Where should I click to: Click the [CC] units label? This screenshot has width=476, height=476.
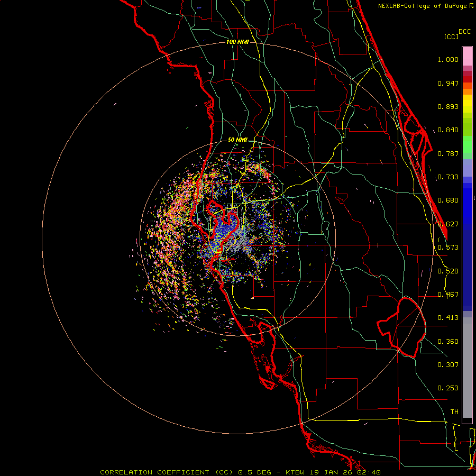click(x=451, y=36)
